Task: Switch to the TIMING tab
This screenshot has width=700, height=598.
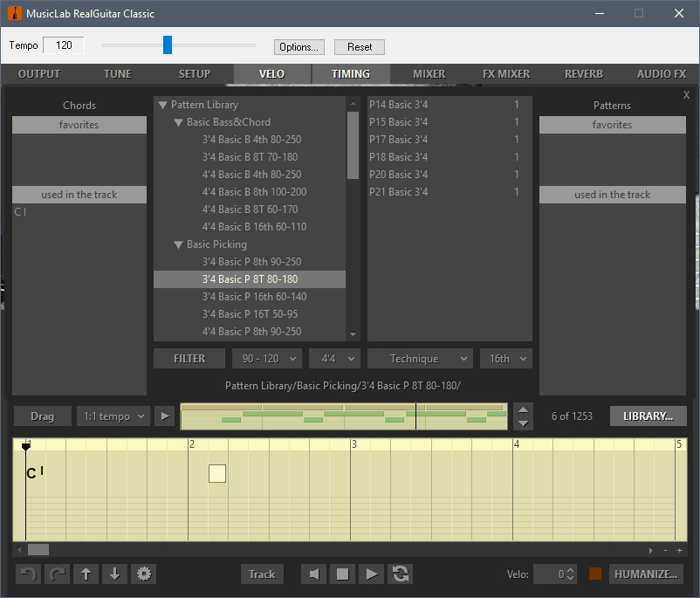Action: pyautogui.click(x=351, y=73)
